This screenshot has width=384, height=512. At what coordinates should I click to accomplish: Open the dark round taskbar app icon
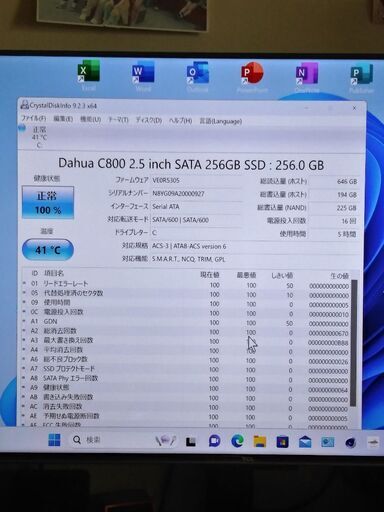point(351,443)
